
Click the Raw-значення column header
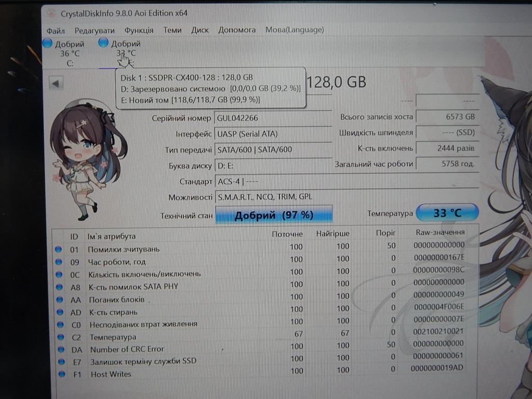(440, 232)
